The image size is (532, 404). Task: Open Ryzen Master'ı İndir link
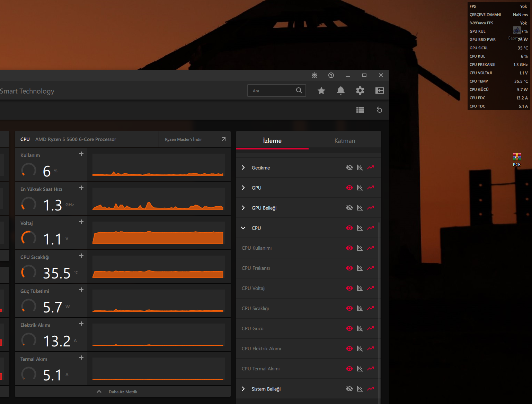195,139
